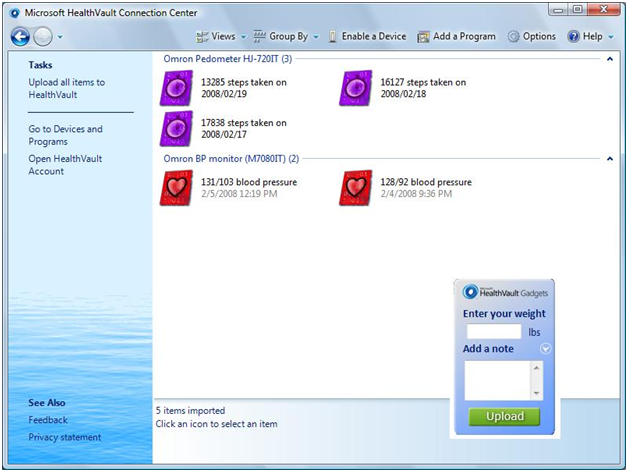Image resolution: width=628 pixels, height=472 pixels.
Task: Click the Enable a Device label
Action: coord(374,36)
